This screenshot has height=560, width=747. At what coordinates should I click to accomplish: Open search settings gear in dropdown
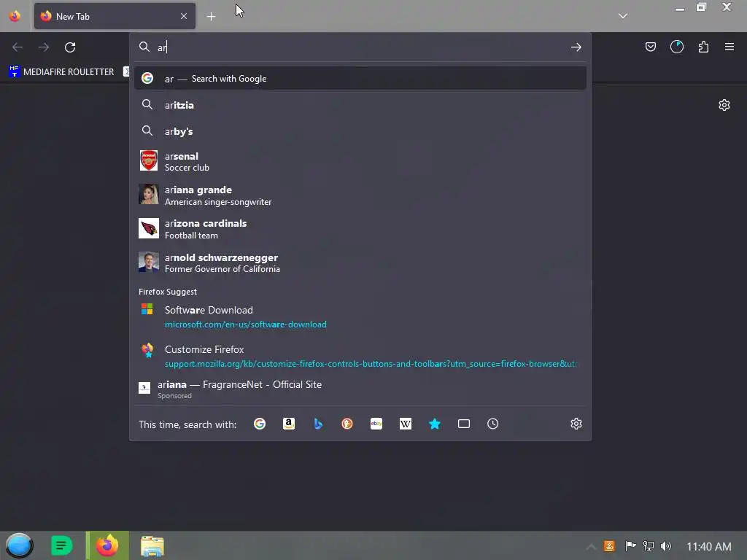576,424
